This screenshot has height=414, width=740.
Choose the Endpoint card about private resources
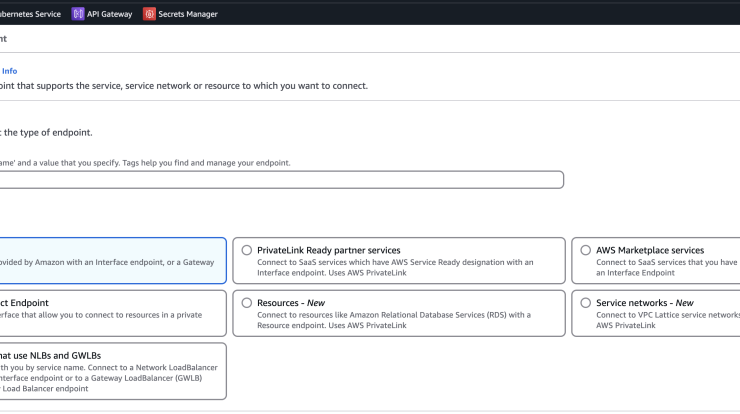coord(113,313)
